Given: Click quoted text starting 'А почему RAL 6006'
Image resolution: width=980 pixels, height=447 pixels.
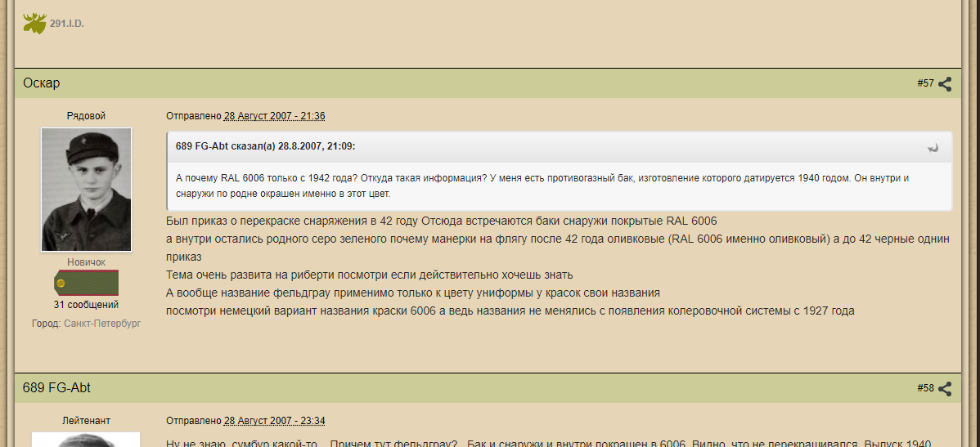Looking at the screenshot, I should point(542,186).
